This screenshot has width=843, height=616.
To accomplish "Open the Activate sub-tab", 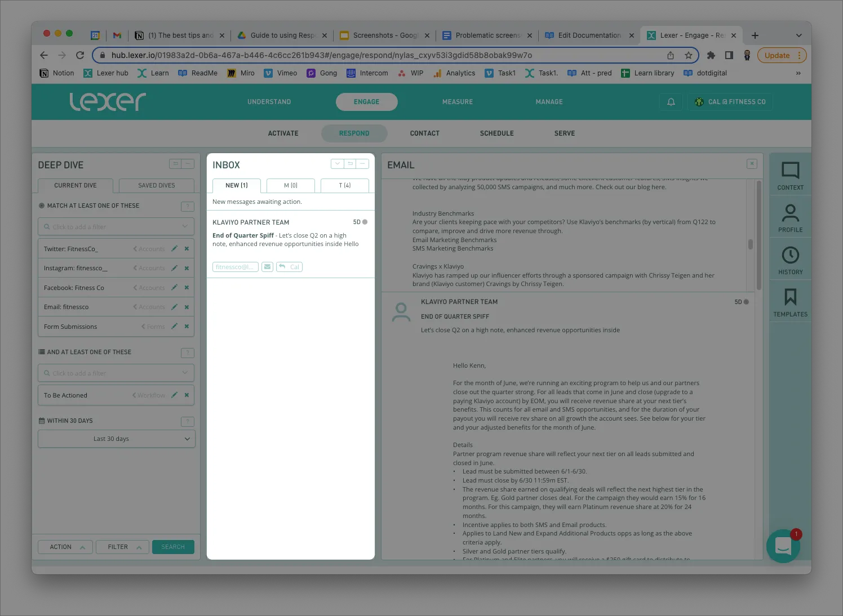I will coord(283,133).
